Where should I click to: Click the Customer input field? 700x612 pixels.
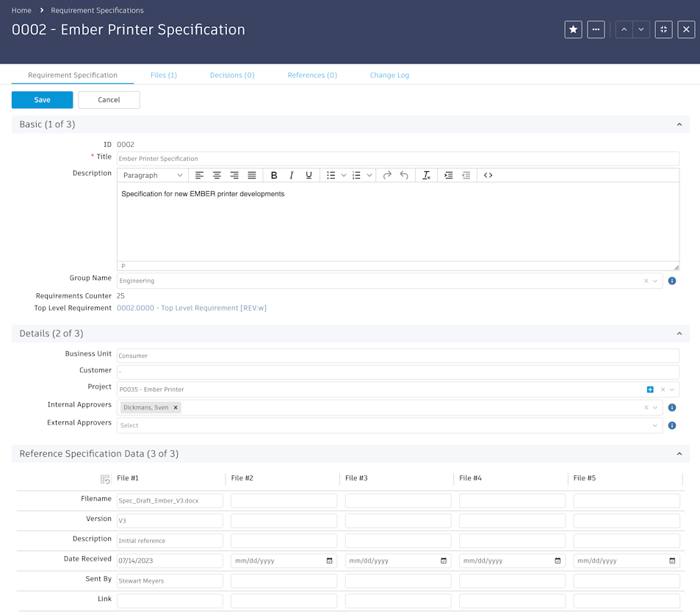(x=398, y=372)
